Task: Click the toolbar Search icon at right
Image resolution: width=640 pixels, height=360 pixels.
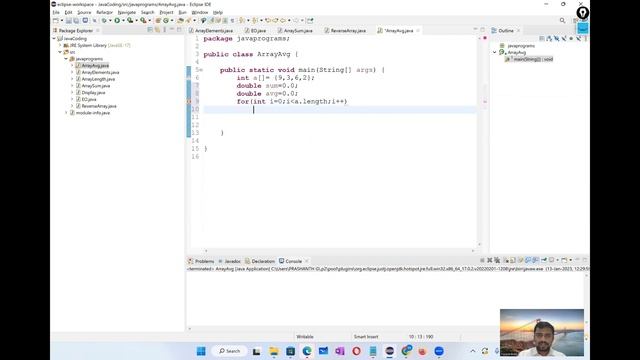Action: coord(562,20)
